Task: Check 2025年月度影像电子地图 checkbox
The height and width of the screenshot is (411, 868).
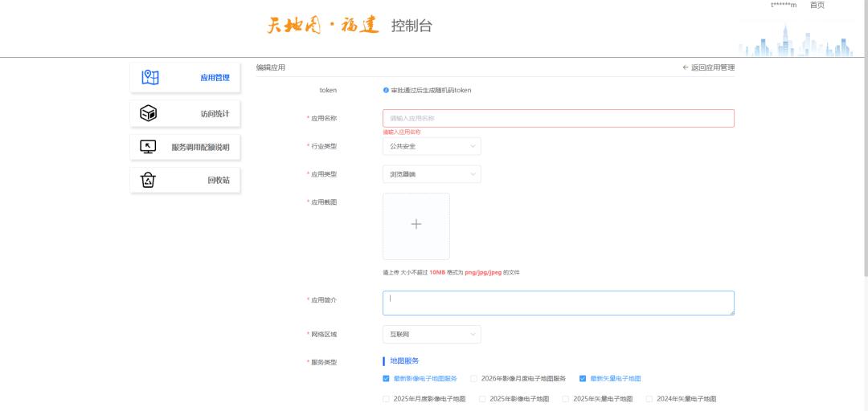Action: [386, 399]
